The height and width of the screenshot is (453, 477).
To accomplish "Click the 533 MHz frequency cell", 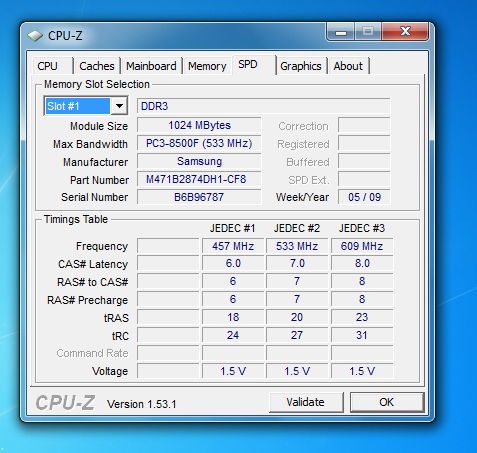I will (x=297, y=246).
